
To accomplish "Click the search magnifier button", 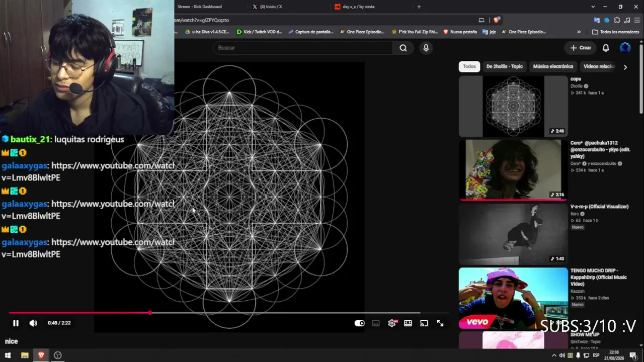I will 403,48.
